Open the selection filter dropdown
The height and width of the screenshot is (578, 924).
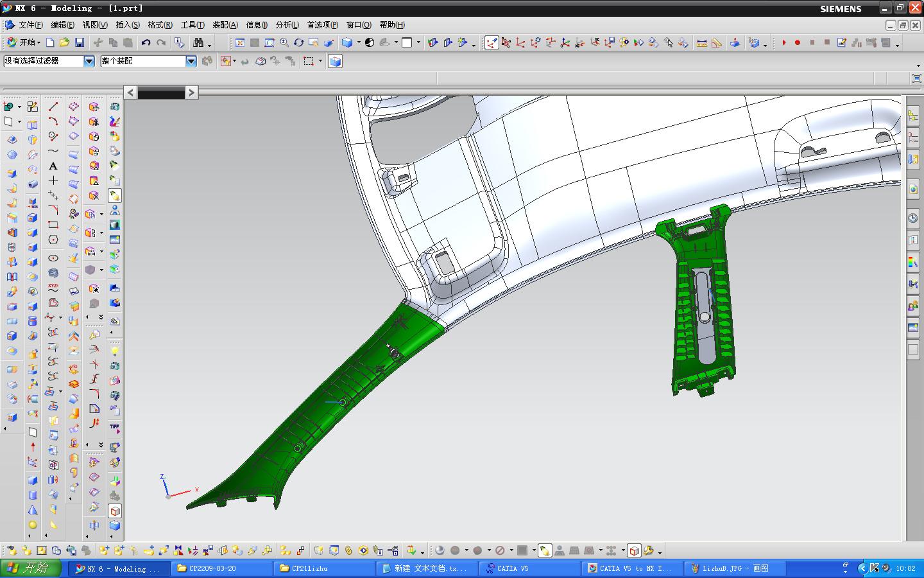tap(89, 61)
